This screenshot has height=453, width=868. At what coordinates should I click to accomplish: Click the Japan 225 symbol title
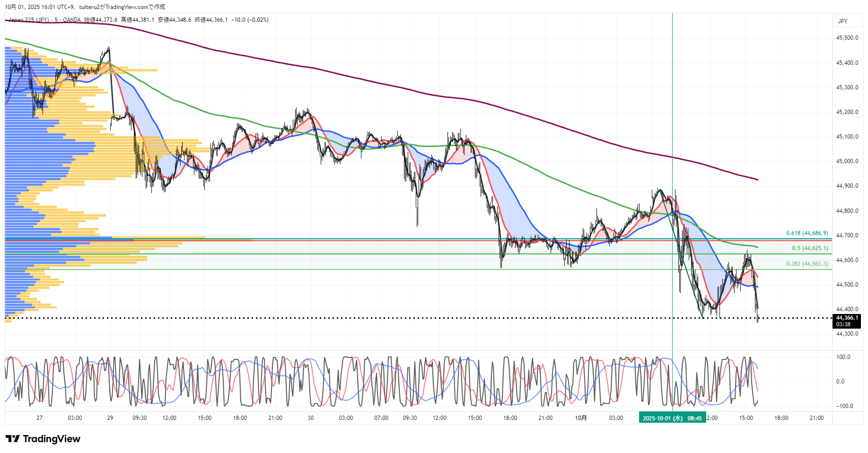(x=28, y=20)
